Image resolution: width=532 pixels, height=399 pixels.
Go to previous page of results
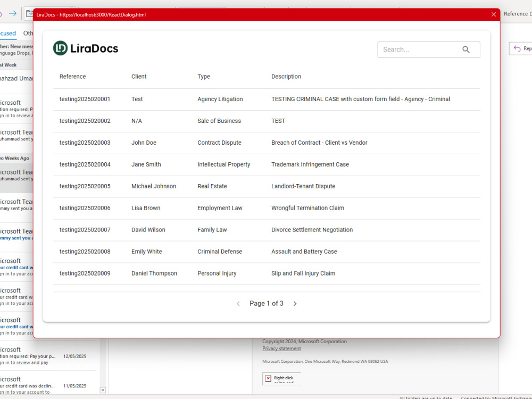[238, 304]
